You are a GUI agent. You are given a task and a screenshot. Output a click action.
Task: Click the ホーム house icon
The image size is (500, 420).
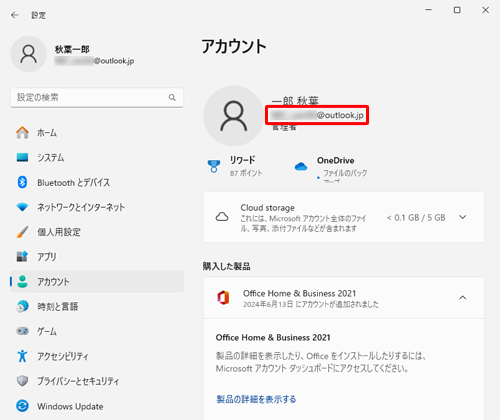(x=22, y=132)
